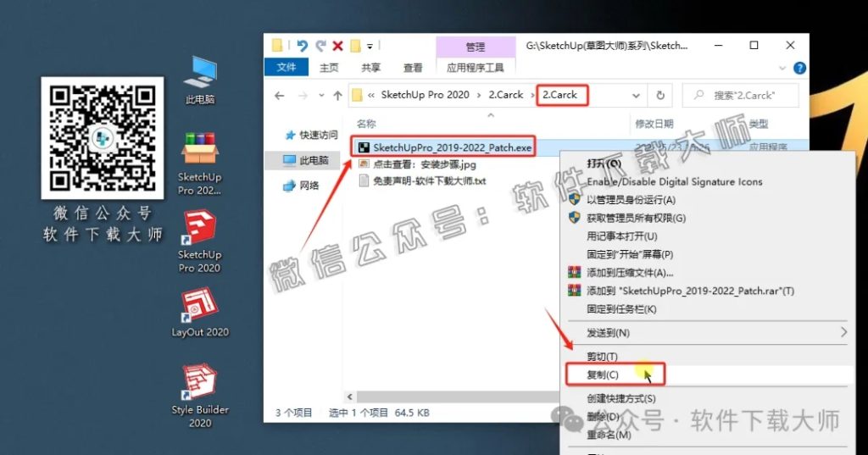Viewport: 868px width, 455px height.
Task: Open the quick access toolbar customize dropdown
Action: pyautogui.click(x=370, y=47)
